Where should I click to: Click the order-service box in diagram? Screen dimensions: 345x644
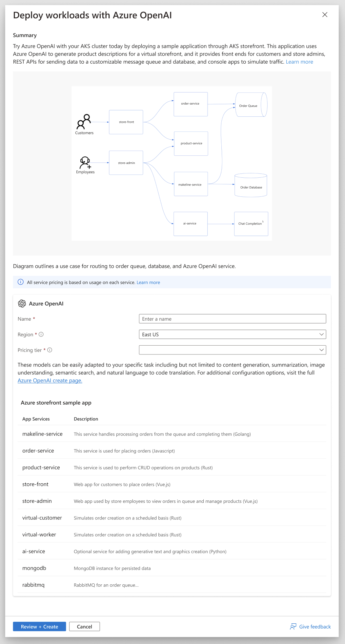pos(191,104)
